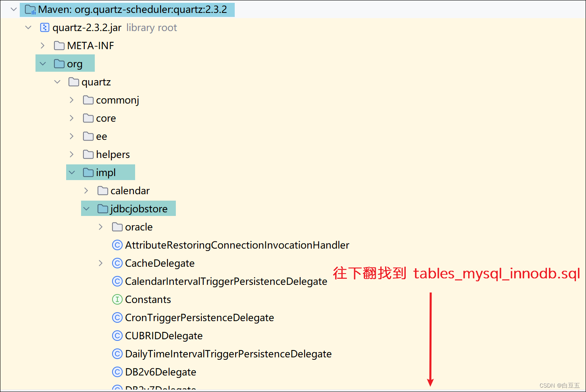Screen dimensions: 586x392
Task: Click CronTriggerPersistenceDelegate class icon
Action: point(117,317)
